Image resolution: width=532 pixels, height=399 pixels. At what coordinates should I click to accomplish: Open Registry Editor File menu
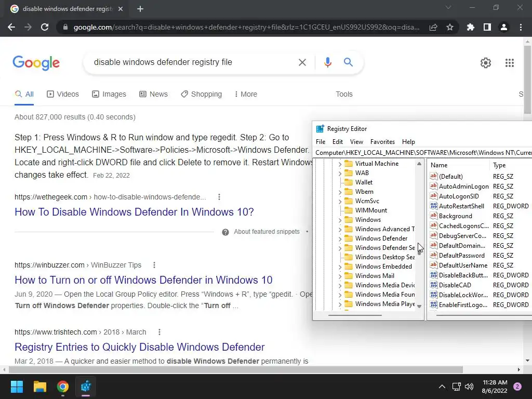click(320, 142)
